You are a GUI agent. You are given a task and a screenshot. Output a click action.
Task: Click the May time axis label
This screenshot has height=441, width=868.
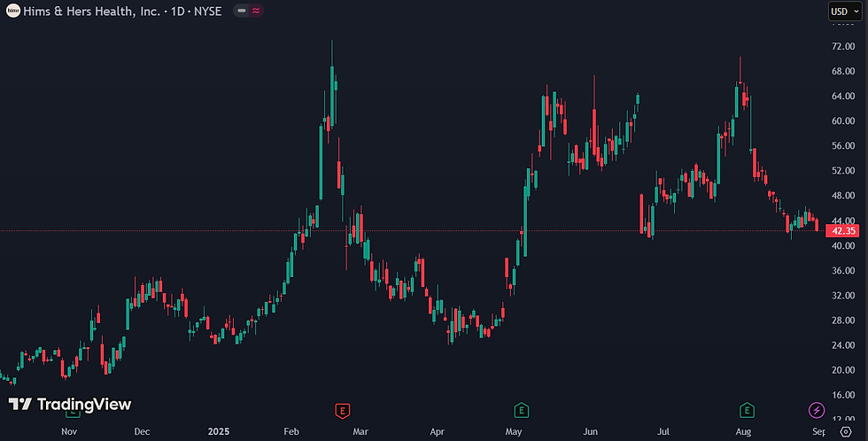tap(513, 431)
